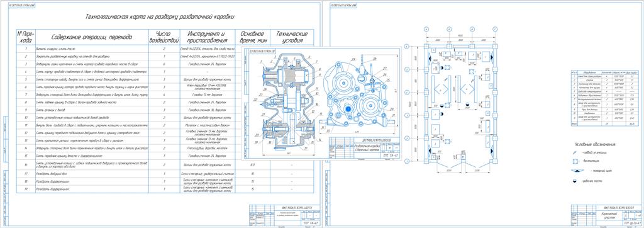Click the ventilation legend square symbol
Viewport: 644px width, 228px height.
tap(575, 161)
